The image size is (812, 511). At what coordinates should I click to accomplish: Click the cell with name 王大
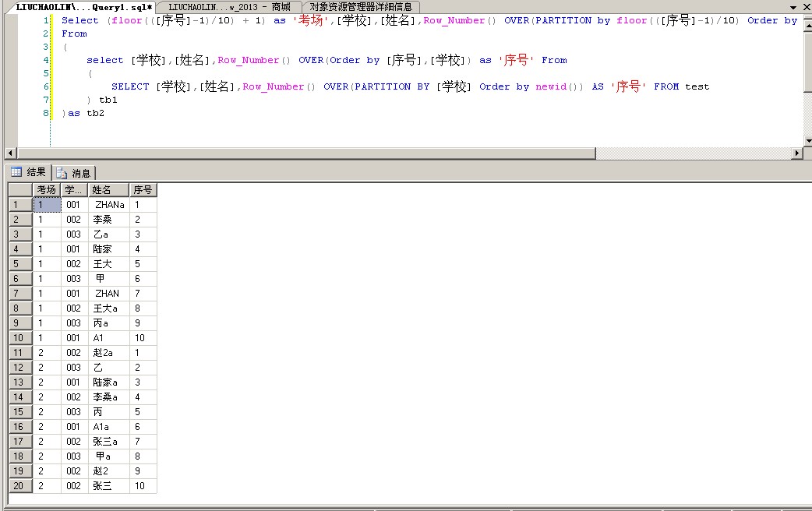[109, 264]
